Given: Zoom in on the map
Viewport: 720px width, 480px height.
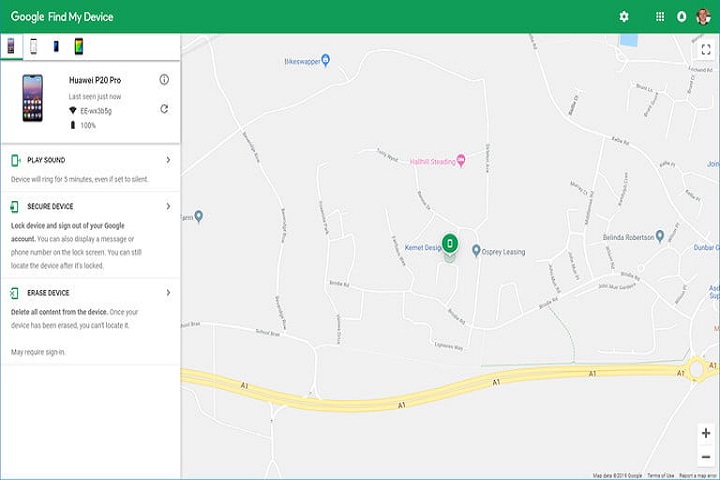Looking at the screenshot, I should point(706,433).
